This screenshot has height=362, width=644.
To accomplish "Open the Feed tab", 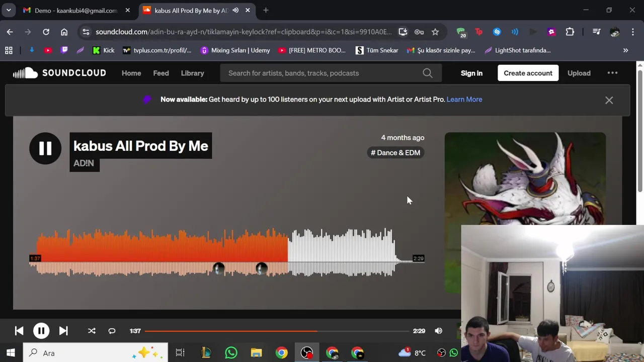I will pyautogui.click(x=161, y=73).
